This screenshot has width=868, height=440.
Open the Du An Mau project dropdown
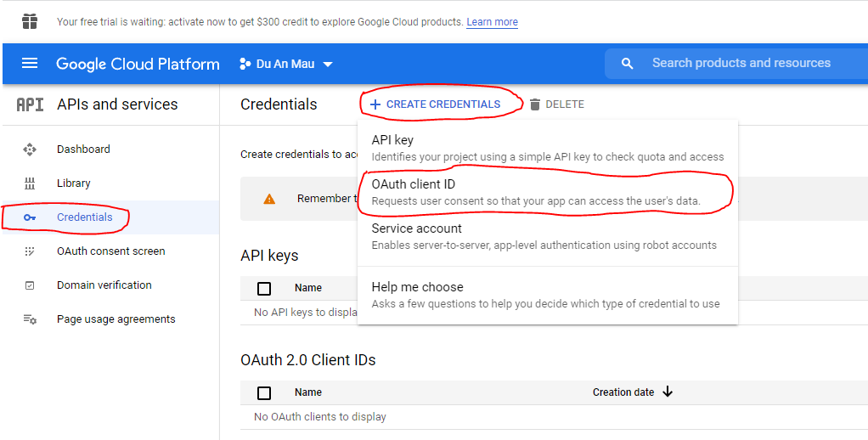click(286, 64)
